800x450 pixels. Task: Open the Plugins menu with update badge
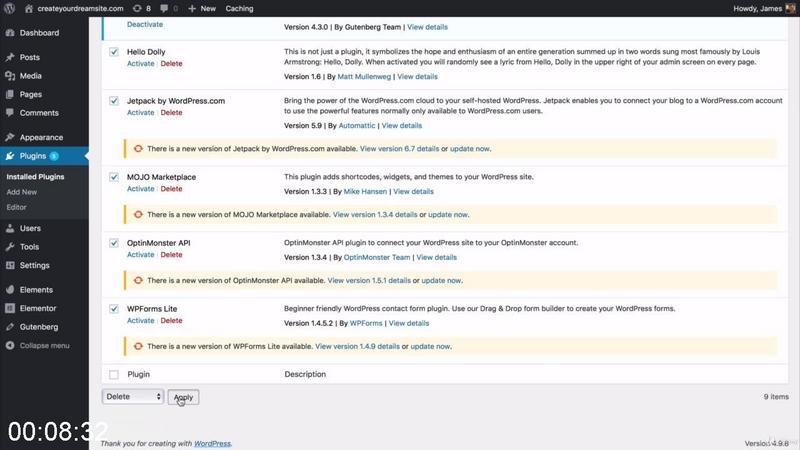(44, 156)
